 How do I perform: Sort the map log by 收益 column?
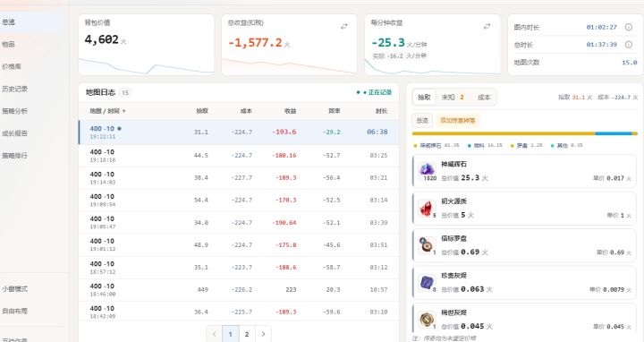pyautogui.click(x=291, y=111)
